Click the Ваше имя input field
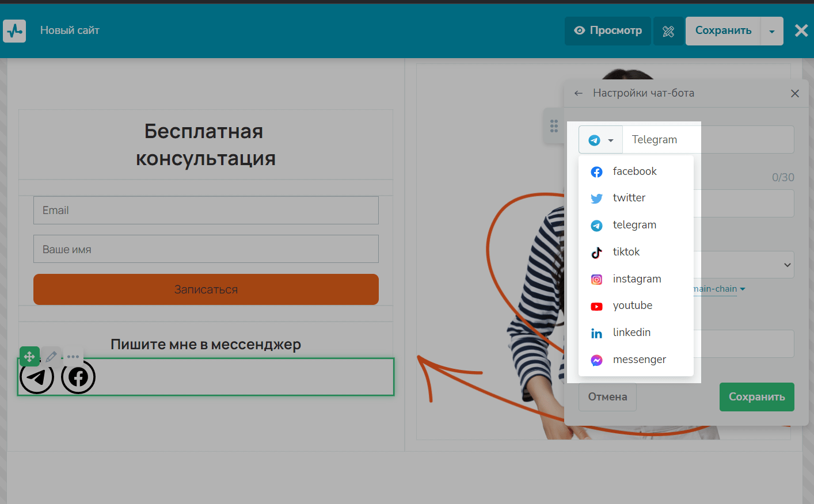The width and height of the screenshot is (814, 504). coord(206,249)
